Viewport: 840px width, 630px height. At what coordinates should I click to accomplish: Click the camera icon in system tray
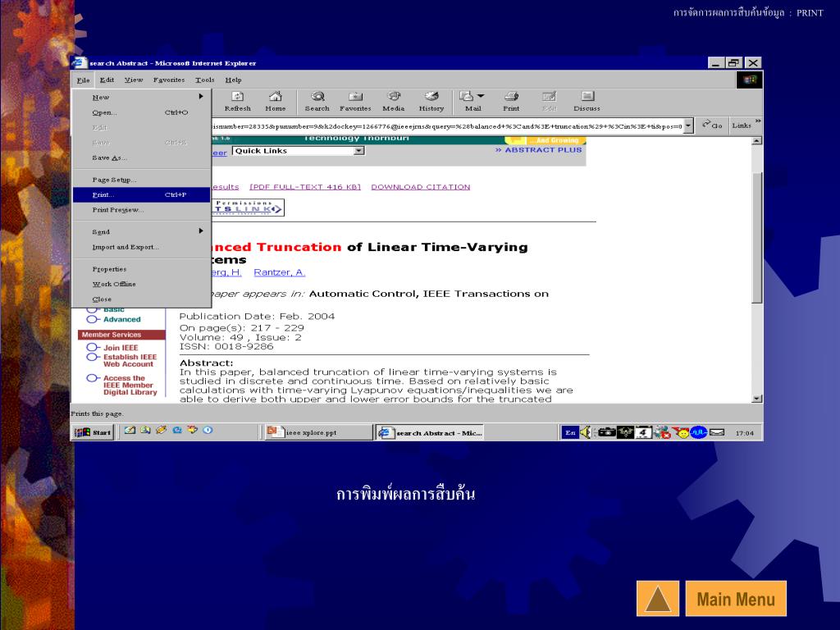tap(606, 432)
